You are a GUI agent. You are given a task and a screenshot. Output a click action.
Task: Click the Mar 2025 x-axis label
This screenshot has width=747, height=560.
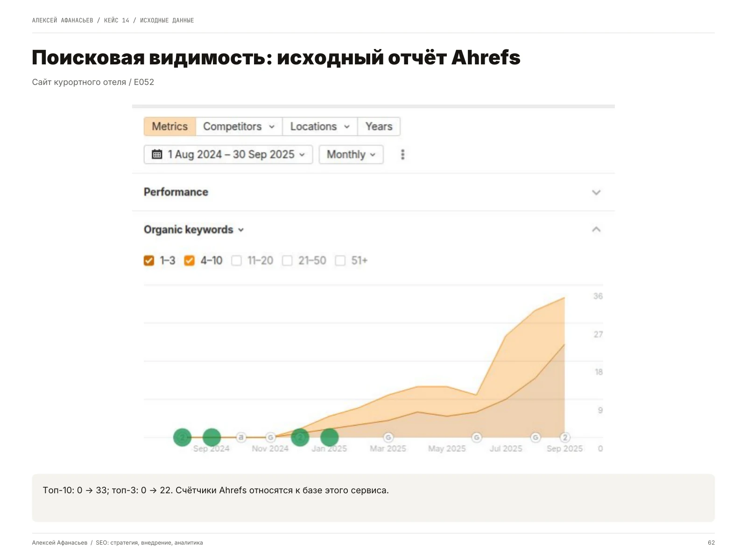(388, 448)
